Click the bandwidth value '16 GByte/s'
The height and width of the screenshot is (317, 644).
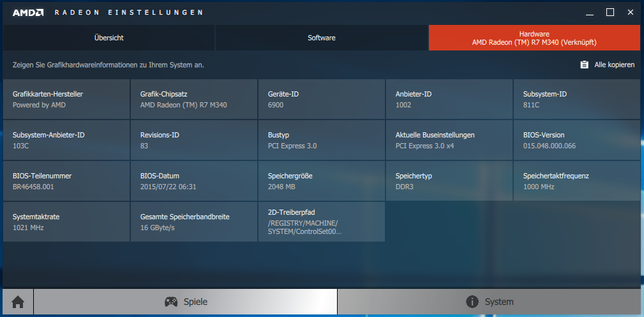(x=158, y=228)
